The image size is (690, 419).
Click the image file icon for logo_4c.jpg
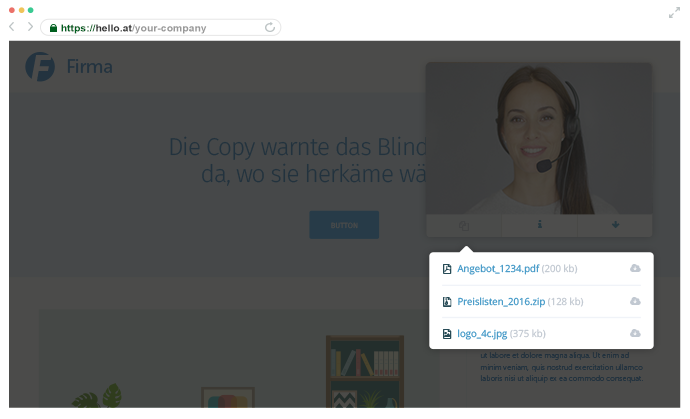tap(447, 334)
